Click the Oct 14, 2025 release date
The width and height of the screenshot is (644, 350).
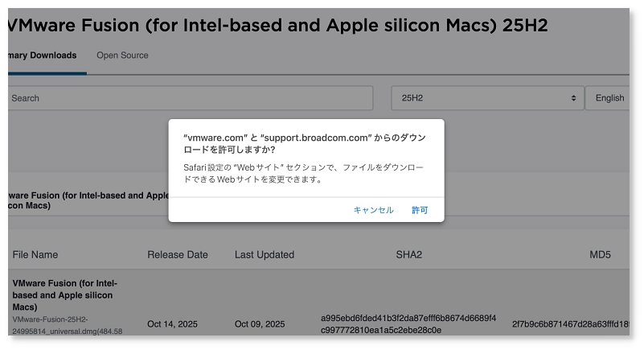[x=172, y=324]
